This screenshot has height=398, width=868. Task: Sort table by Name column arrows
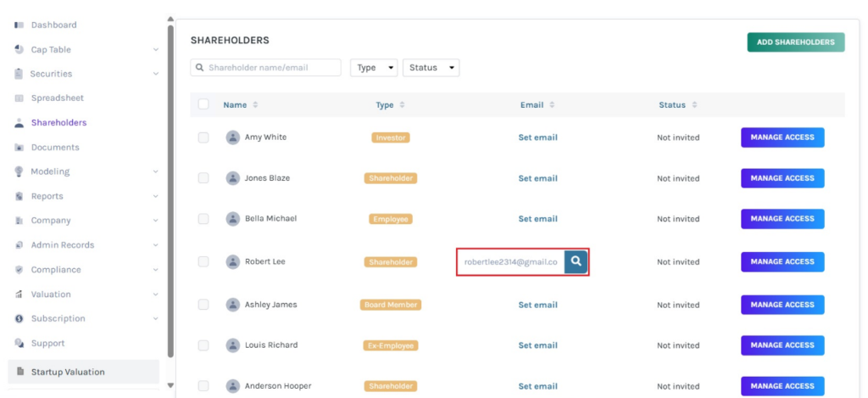click(255, 104)
